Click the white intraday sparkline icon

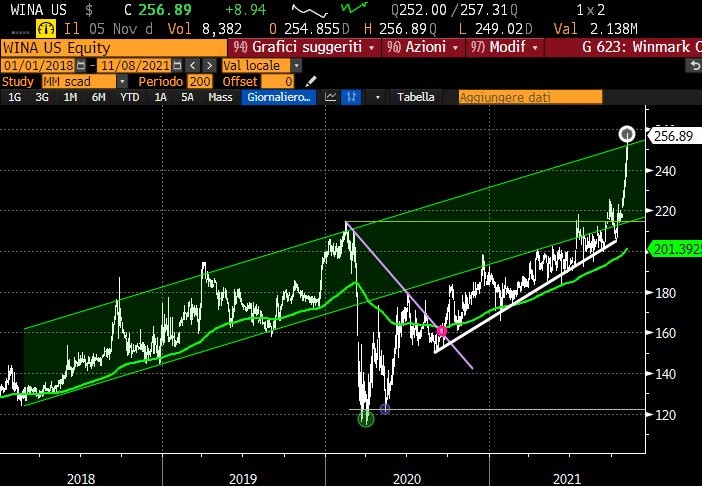(x=308, y=9)
